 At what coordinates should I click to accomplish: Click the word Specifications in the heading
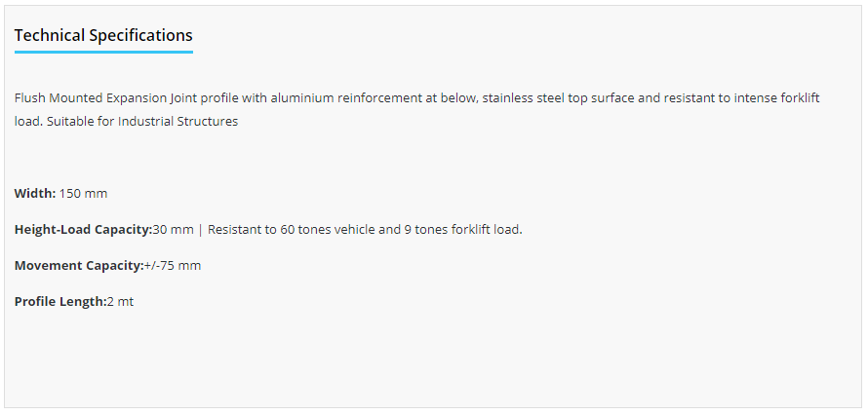(x=140, y=35)
